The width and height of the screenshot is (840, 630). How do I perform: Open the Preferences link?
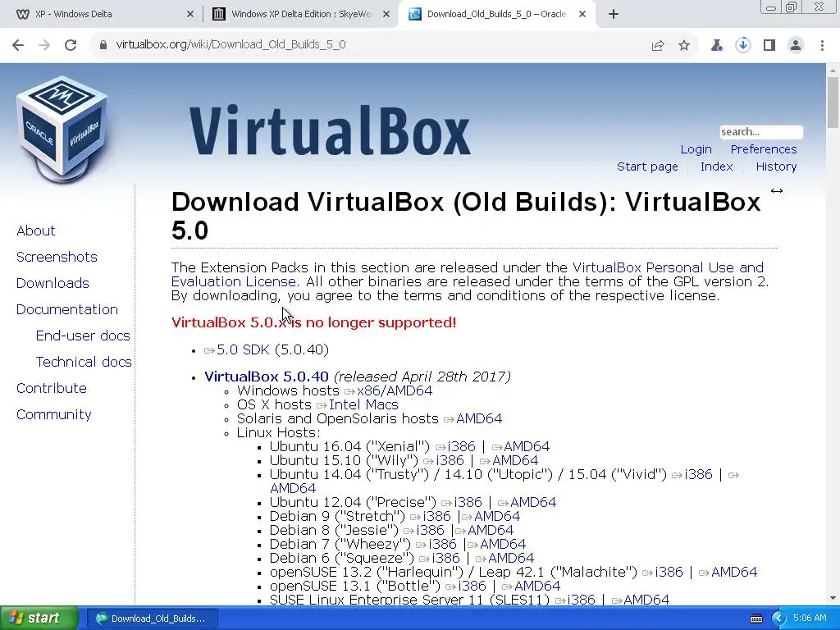[764, 149]
